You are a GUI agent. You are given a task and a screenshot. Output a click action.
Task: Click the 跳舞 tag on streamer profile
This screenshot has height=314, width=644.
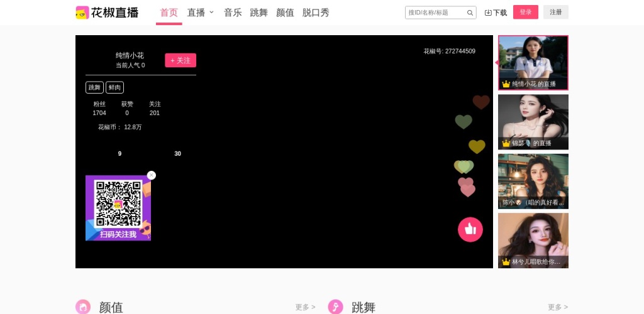pyautogui.click(x=94, y=87)
